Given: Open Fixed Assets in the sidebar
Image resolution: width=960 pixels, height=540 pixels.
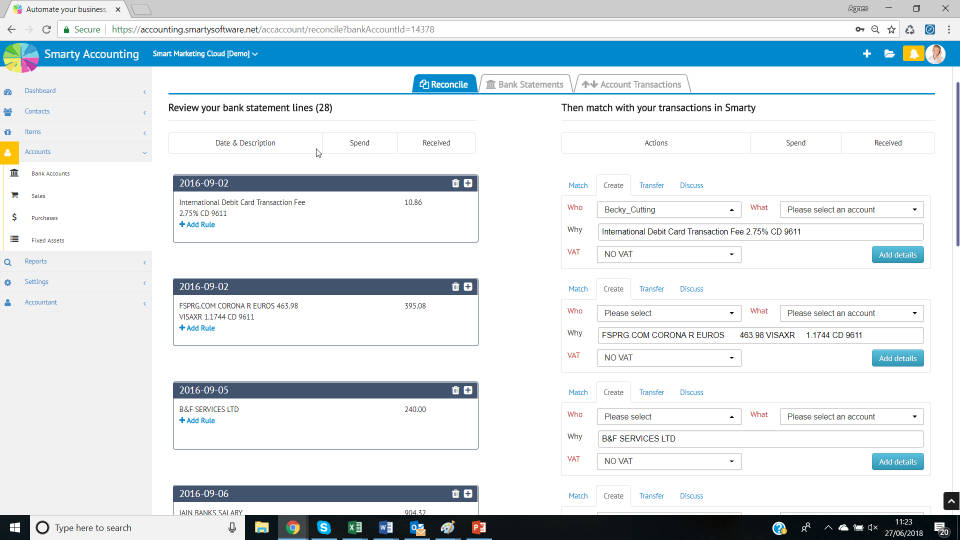Looking at the screenshot, I should click(x=46, y=240).
